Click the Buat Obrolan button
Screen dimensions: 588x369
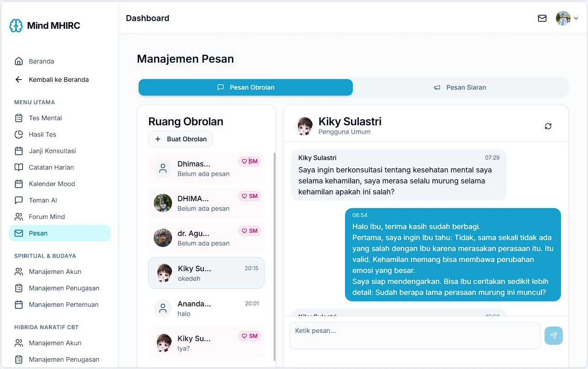click(x=180, y=139)
